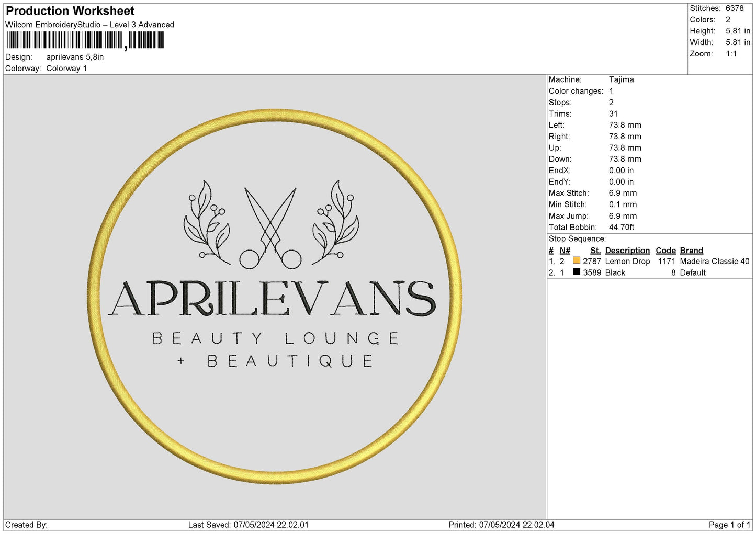Click the Down: label
756x534 pixels.
click(x=560, y=159)
